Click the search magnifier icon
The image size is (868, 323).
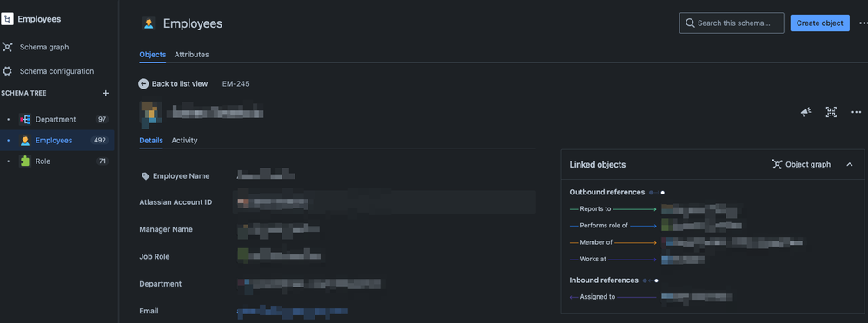tap(690, 23)
